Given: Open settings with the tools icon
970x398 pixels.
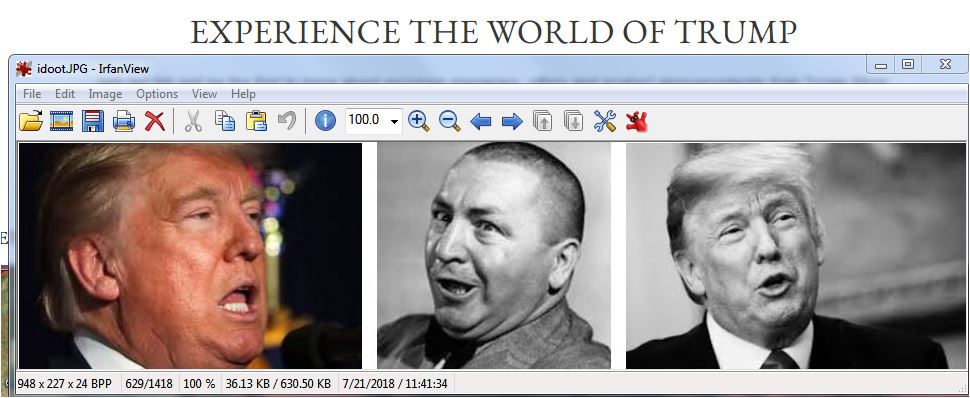Looking at the screenshot, I should [x=604, y=121].
